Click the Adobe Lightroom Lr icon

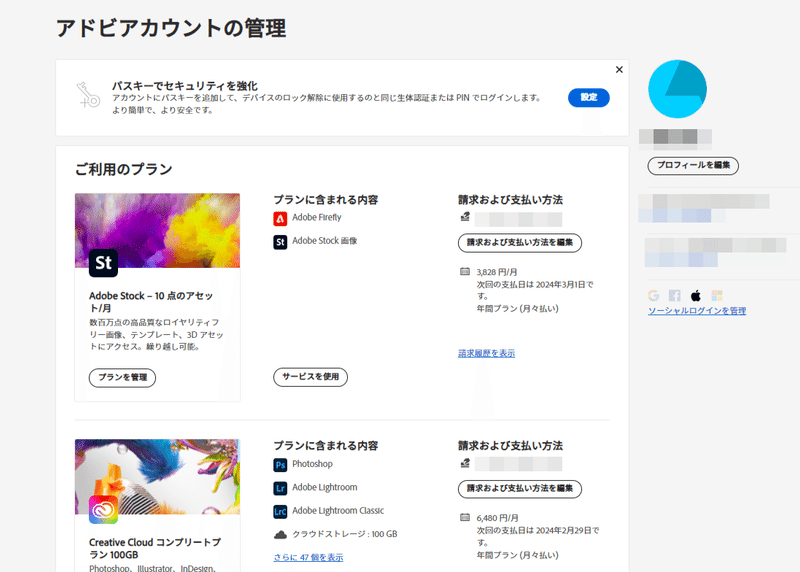pos(280,488)
